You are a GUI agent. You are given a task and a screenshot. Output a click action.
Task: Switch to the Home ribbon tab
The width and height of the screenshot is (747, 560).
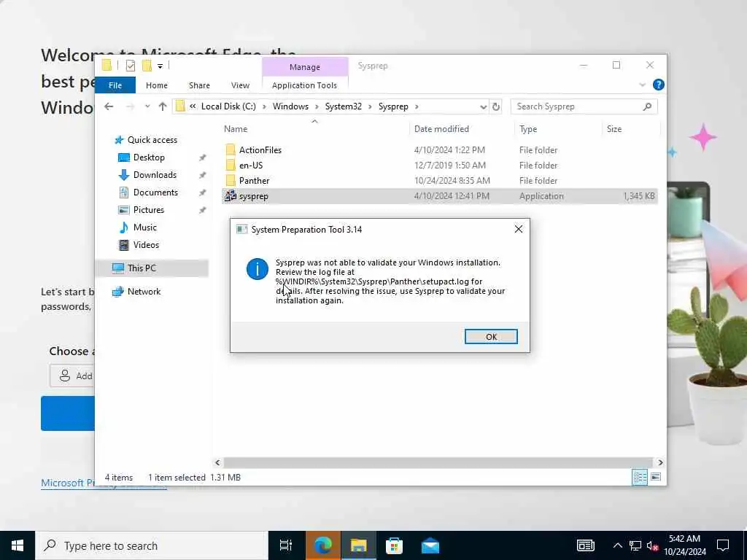point(157,85)
